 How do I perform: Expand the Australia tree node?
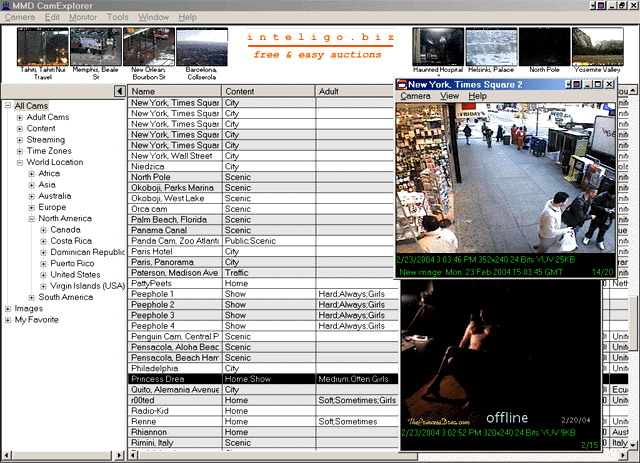coord(31,196)
